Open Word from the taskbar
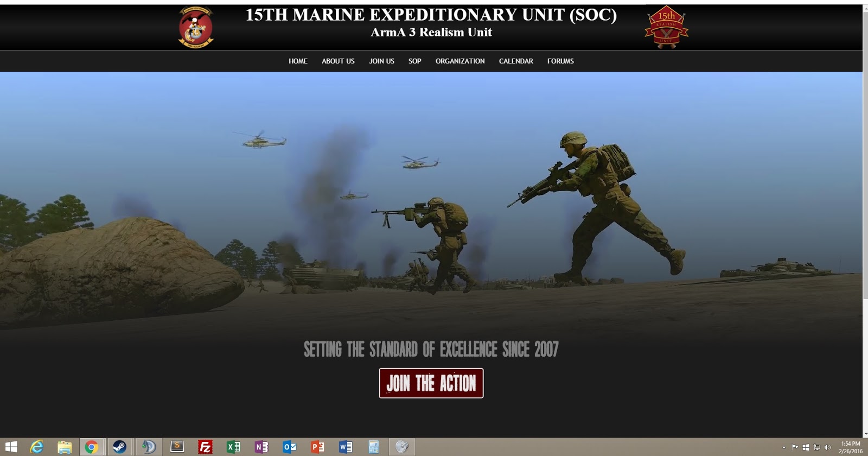 346,447
